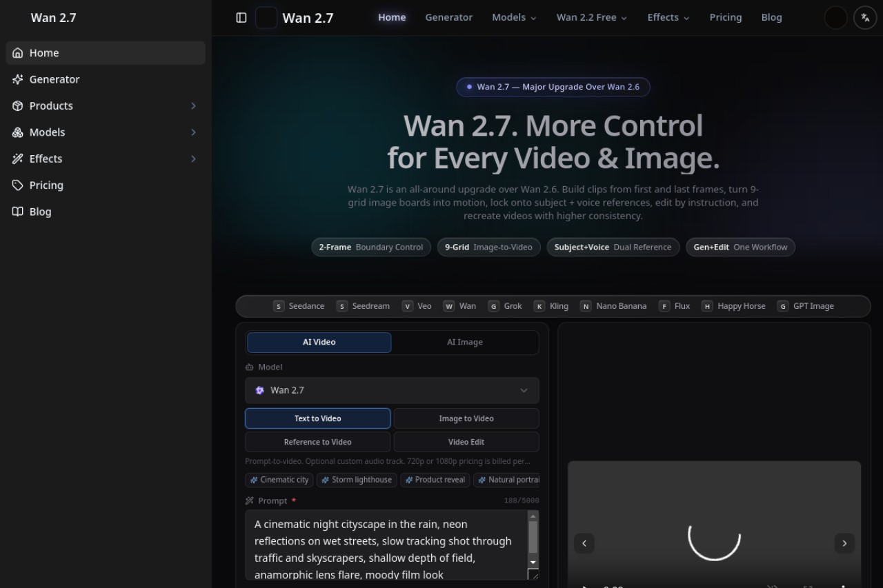Click the Kling K badge icon
This screenshot has width=883, height=588.
tap(539, 306)
